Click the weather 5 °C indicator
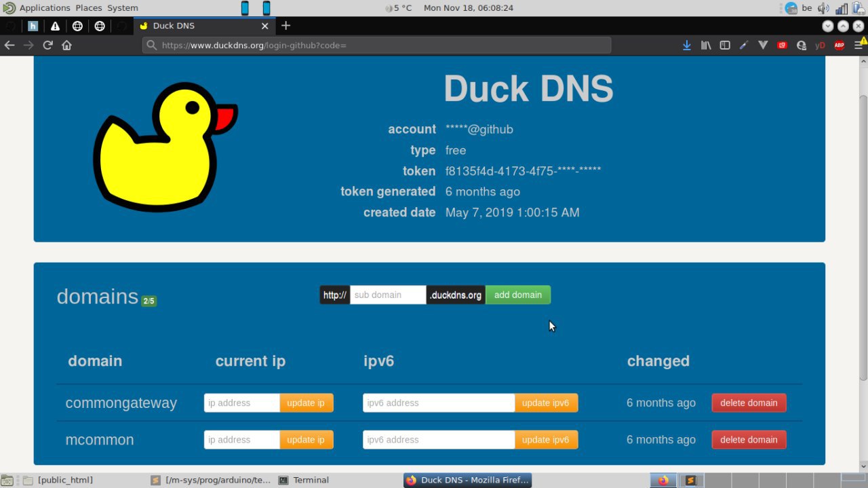The height and width of the screenshot is (488, 868). click(x=399, y=8)
